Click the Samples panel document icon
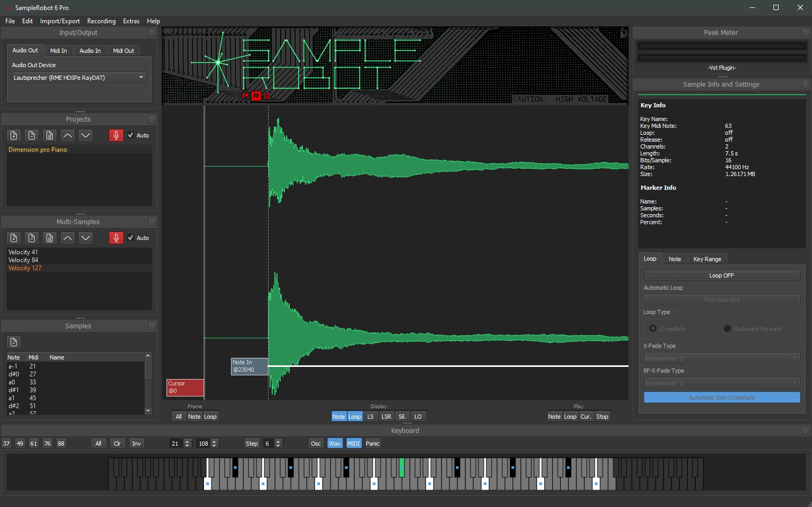The width and height of the screenshot is (812, 507). tap(14, 342)
